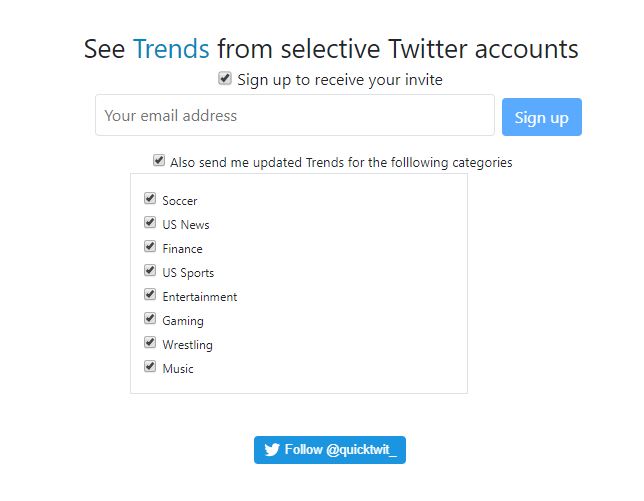Disable the send updated Trends checkbox
The height and width of the screenshot is (501, 644).
click(159, 160)
